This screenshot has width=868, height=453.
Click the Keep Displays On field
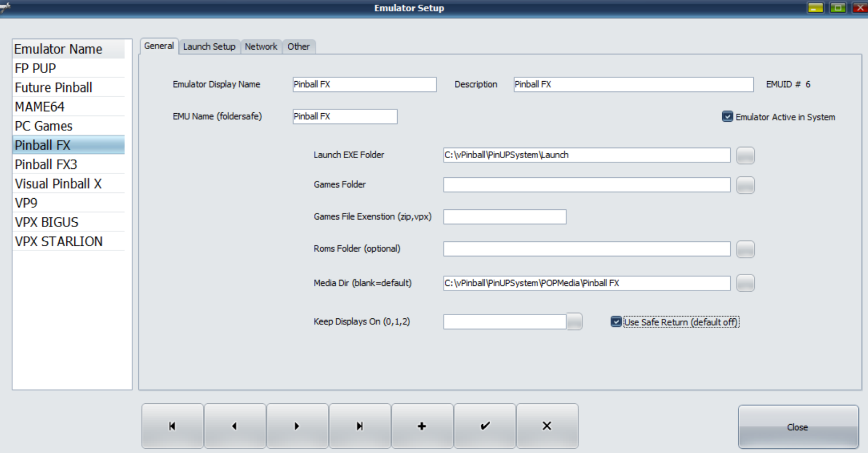pyautogui.click(x=504, y=322)
